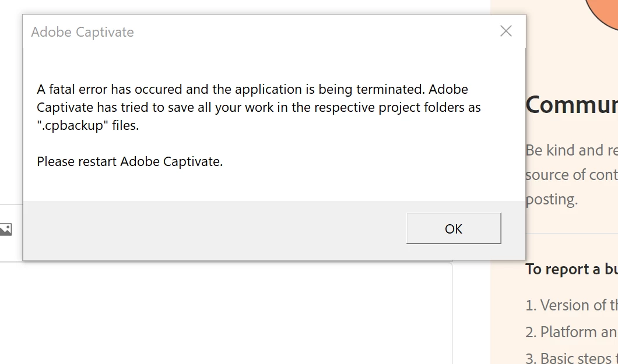
Task: Click the "source of cont..." line in sidebar
Action: pos(571,175)
